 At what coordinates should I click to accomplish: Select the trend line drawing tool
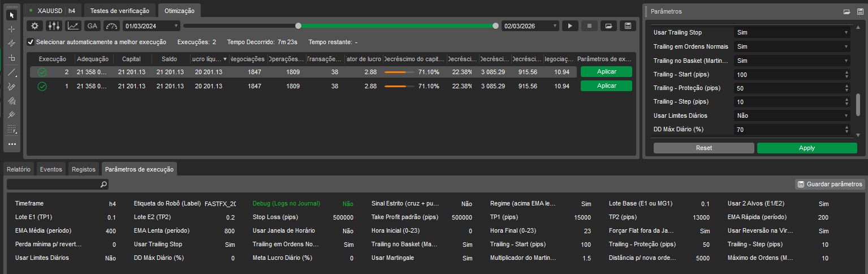coord(11,72)
